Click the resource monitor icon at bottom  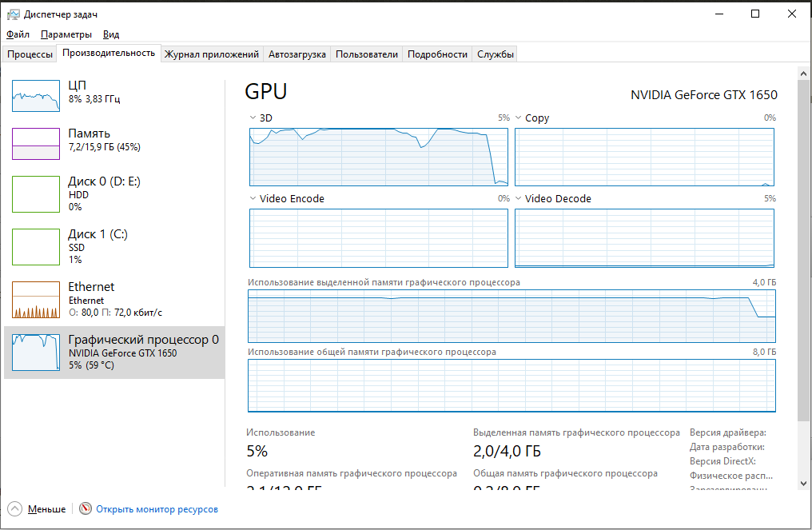pyautogui.click(x=86, y=508)
